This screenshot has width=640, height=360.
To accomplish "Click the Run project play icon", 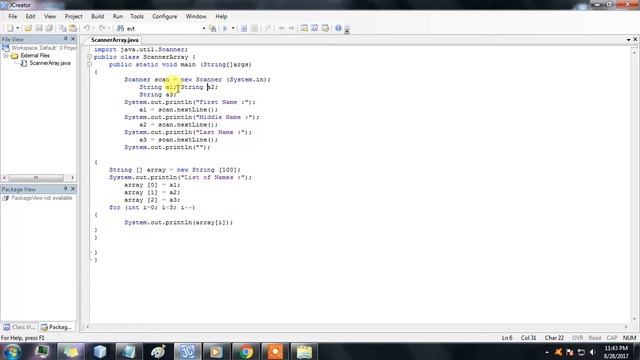I will pyautogui.click(x=225, y=28).
